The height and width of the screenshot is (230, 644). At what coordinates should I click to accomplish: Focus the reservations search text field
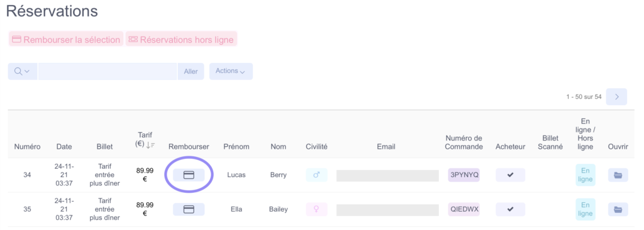tap(107, 71)
